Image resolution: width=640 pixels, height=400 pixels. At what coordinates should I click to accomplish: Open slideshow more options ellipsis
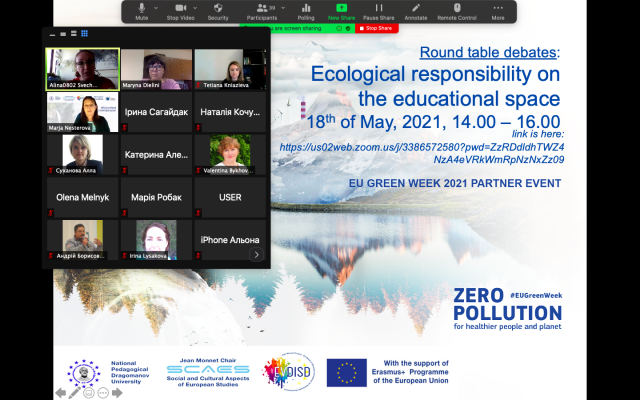(x=103, y=393)
